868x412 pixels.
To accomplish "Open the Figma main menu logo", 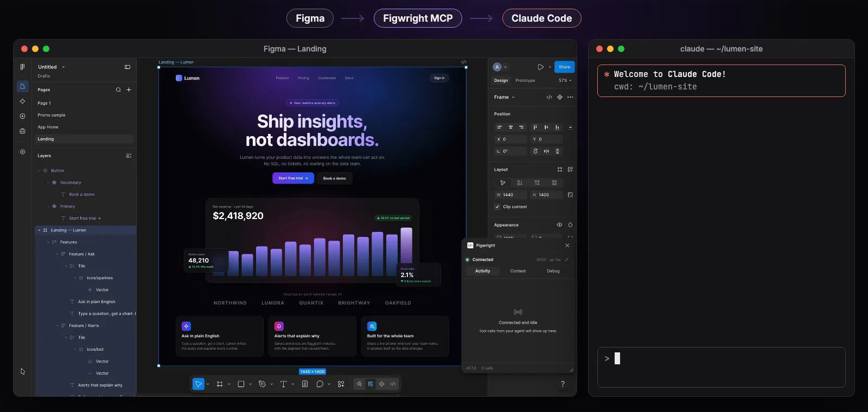I will point(22,67).
